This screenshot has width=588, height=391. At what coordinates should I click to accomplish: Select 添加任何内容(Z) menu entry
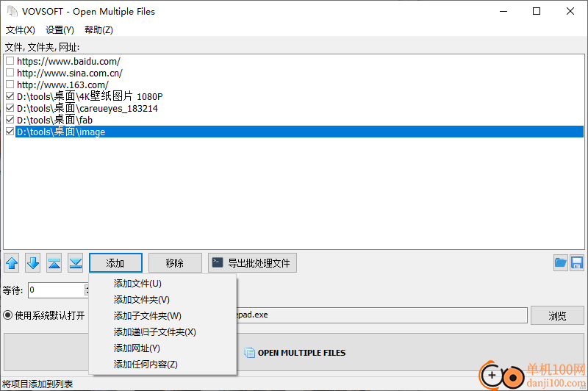162,364
